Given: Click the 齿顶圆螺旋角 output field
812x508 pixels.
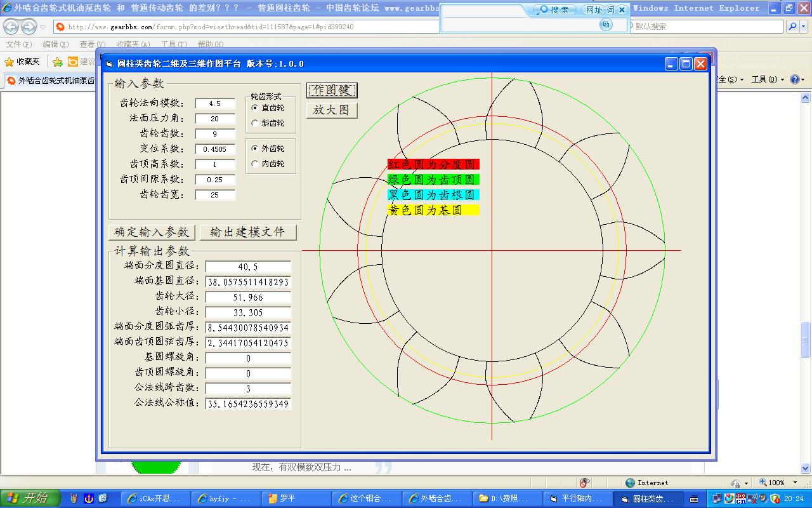Looking at the screenshot, I should pyautogui.click(x=248, y=373).
